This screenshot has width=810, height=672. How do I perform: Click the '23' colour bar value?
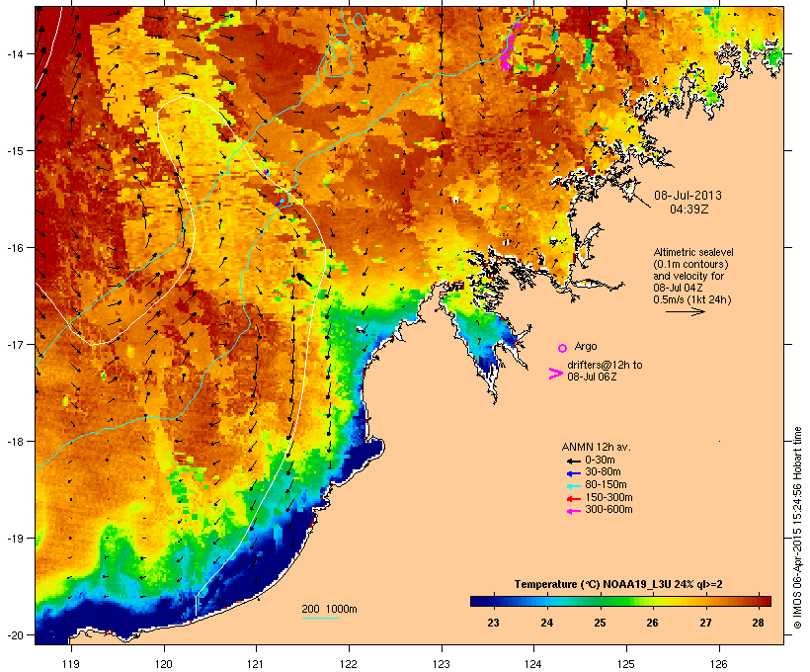493,623
